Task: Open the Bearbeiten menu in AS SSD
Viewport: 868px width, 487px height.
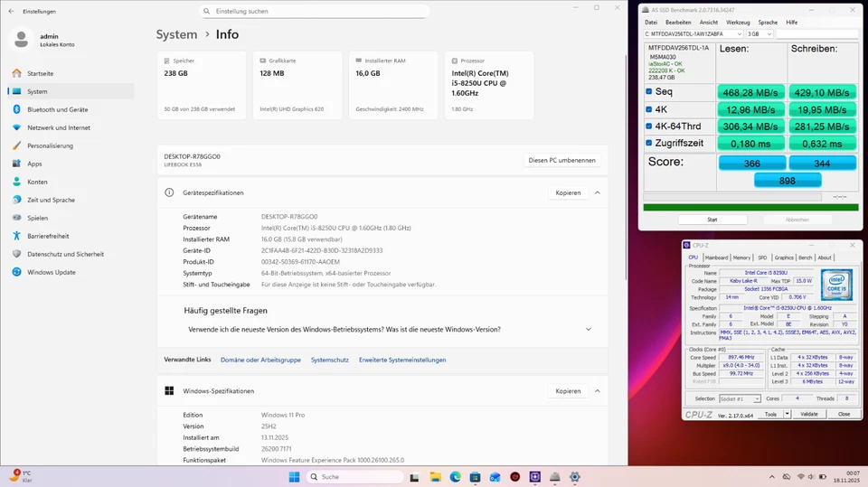Action: (x=678, y=23)
